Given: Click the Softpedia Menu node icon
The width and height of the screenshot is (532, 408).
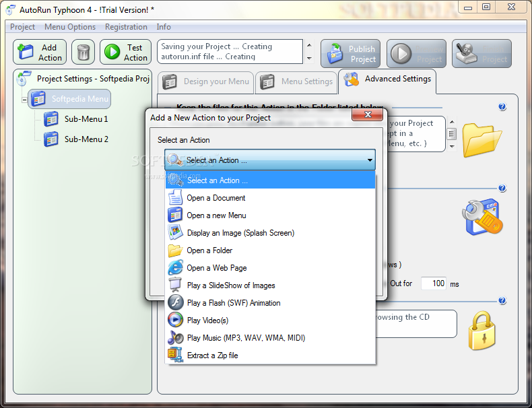Looking at the screenshot, I should click(x=38, y=99).
